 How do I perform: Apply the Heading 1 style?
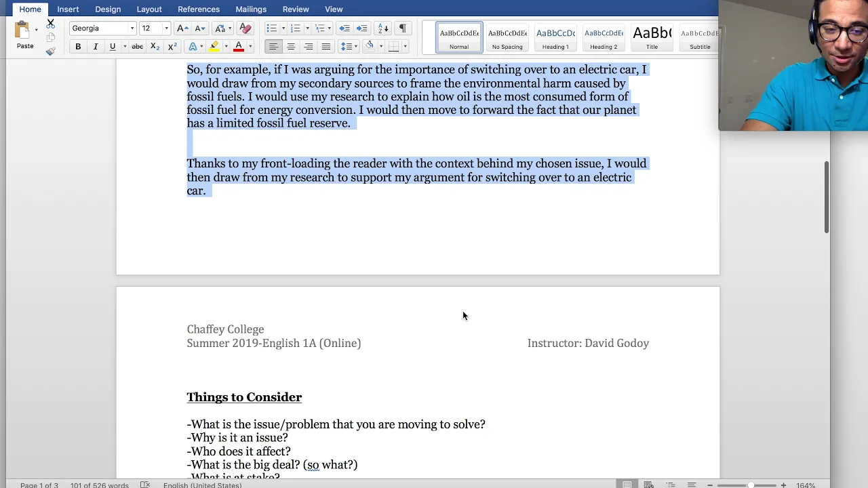pos(555,37)
